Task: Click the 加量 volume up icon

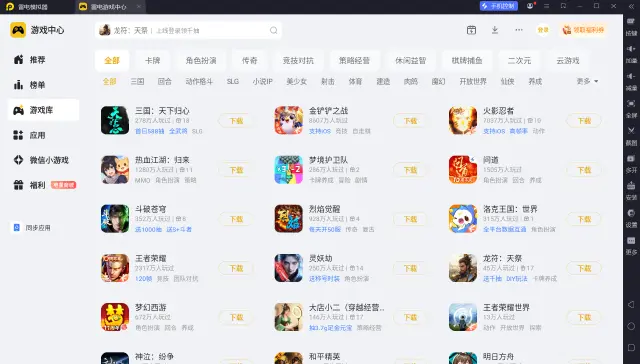Action: (631, 49)
